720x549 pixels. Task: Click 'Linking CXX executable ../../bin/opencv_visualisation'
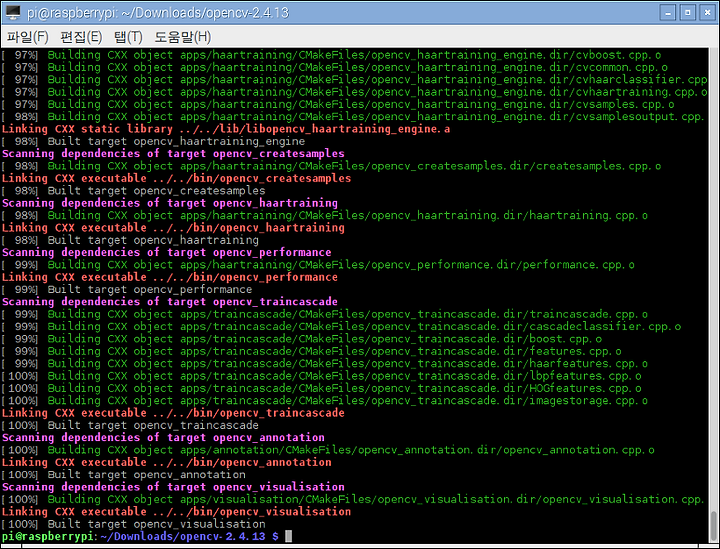[x=176, y=512]
